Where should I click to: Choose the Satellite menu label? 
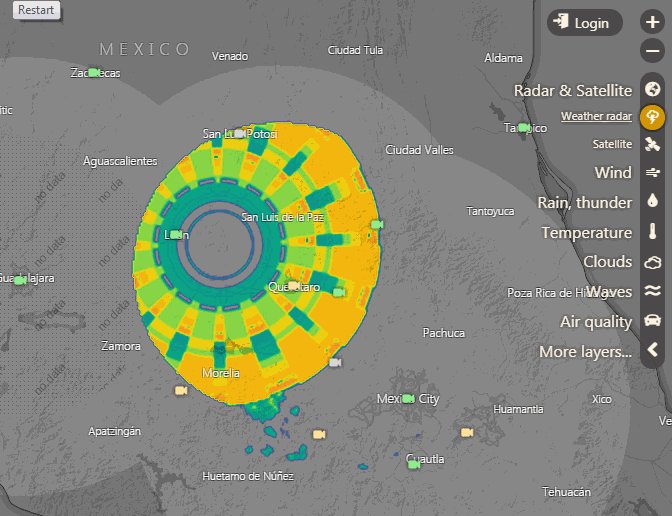[x=612, y=144]
